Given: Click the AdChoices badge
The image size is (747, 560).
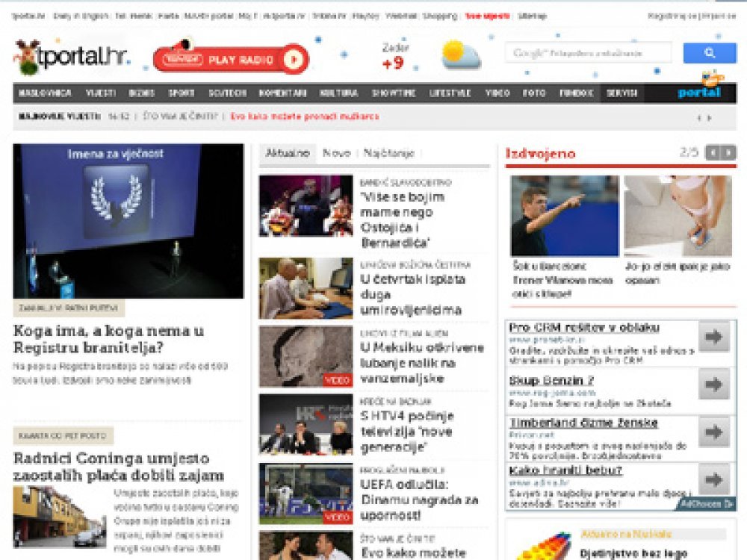Looking at the screenshot, I should [707, 504].
